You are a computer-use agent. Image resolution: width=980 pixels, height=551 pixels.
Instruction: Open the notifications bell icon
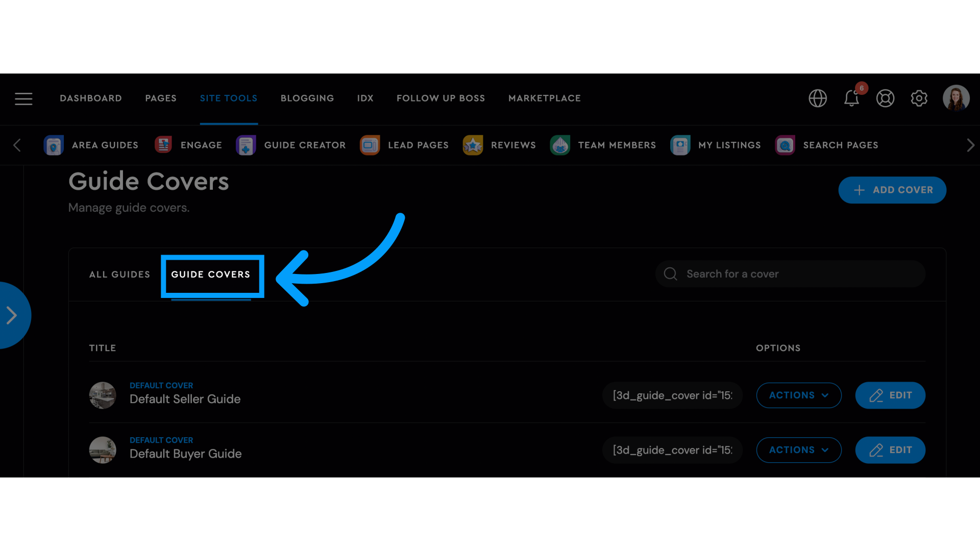point(851,97)
